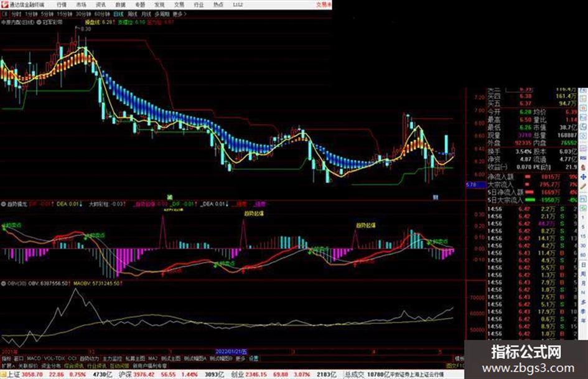The width and height of the screenshot is (588, 379).
Task: Click 设置 in the indicator tab bar
Action: tap(253, 358)
